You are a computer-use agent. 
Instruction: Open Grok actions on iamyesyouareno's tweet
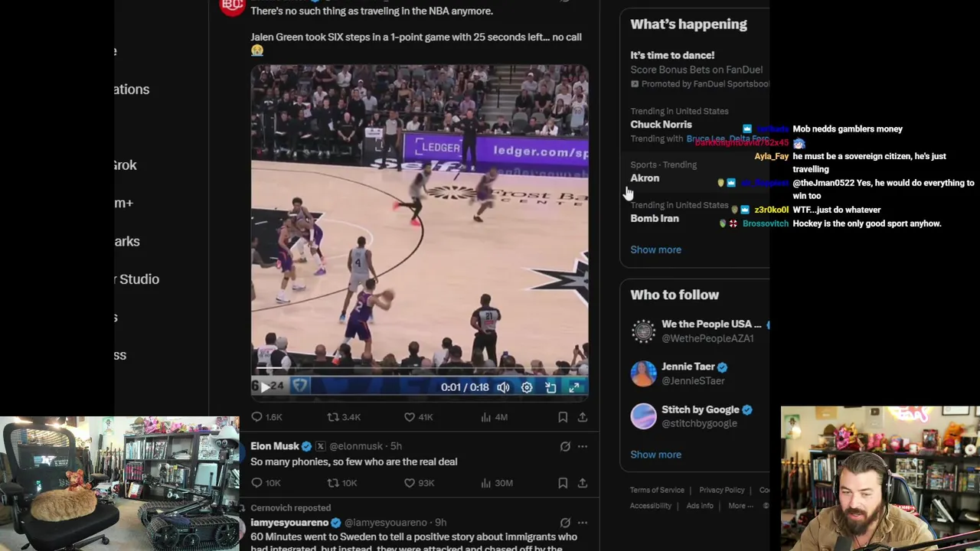tap(565, 523)
